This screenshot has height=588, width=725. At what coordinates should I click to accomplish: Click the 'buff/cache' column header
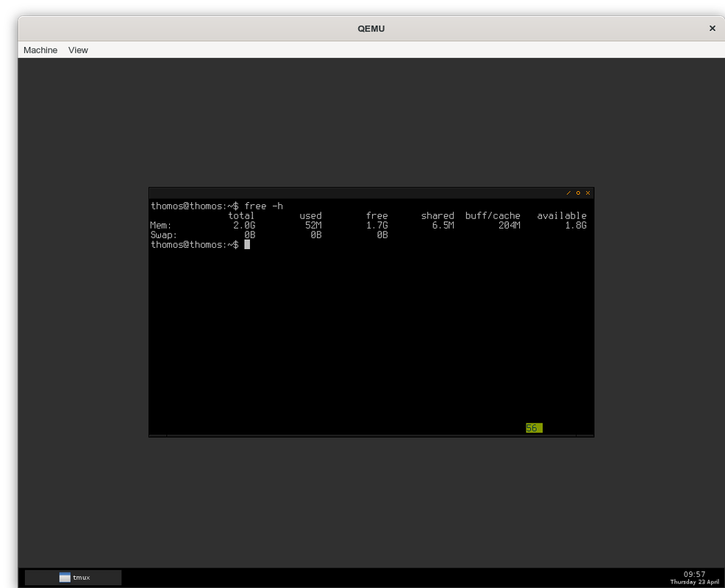tap(493, 216)
